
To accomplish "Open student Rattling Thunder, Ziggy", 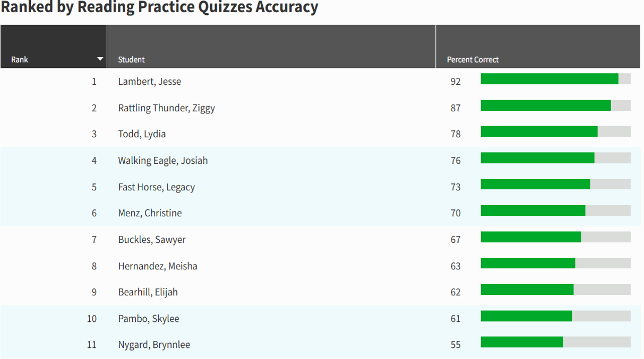I will coord(166,108).
